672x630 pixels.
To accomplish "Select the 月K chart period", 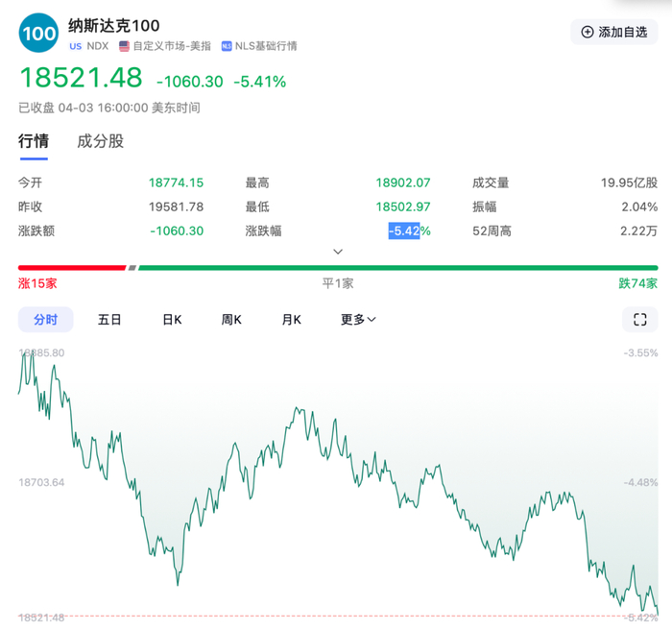I will (292, 320).
